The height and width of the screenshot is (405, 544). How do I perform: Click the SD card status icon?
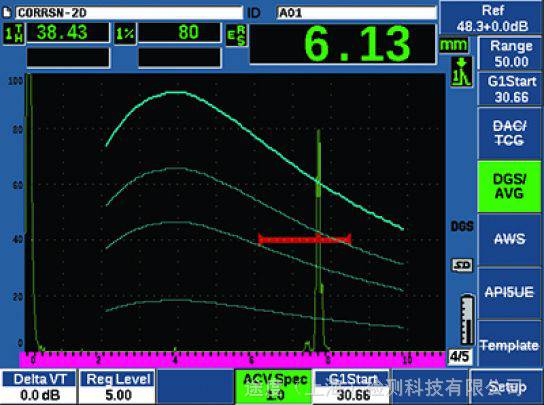coord(462,265)
